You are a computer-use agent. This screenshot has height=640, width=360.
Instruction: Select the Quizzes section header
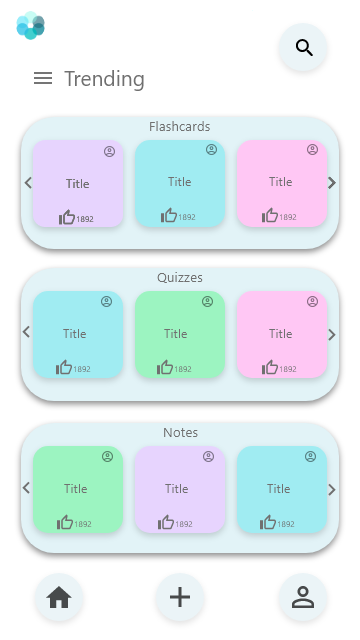click(x=180, y=278)
